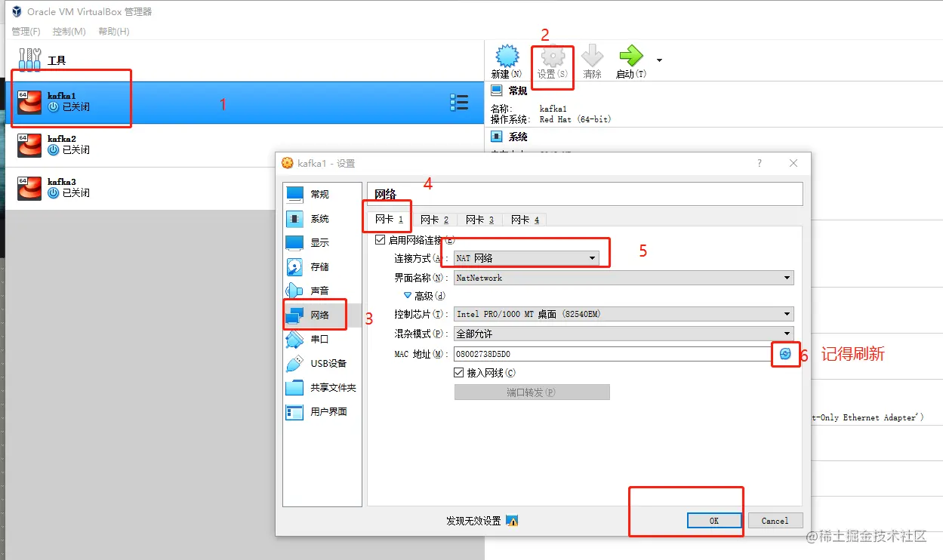Open System (系统) settings category
Image resolution: width=943 pixels, height=560 pixels.
coord(322,218)
